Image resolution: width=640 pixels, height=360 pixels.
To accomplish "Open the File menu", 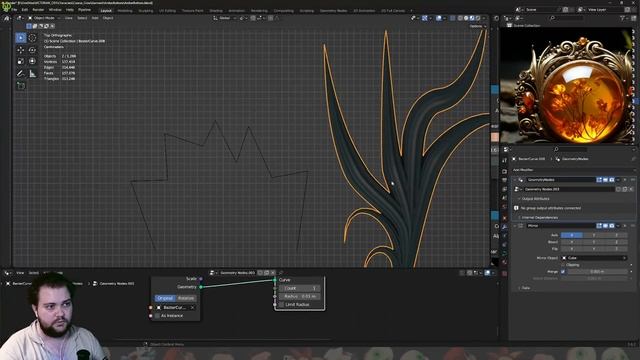I will 14,10.
